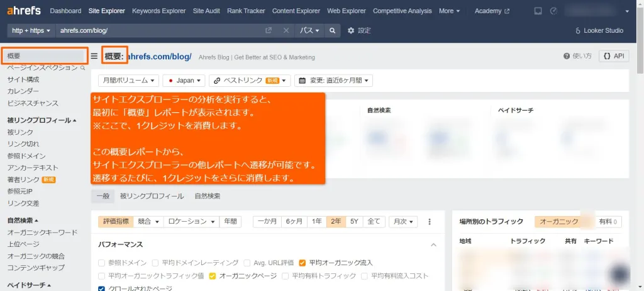Open Competitive Analysis

402,11
